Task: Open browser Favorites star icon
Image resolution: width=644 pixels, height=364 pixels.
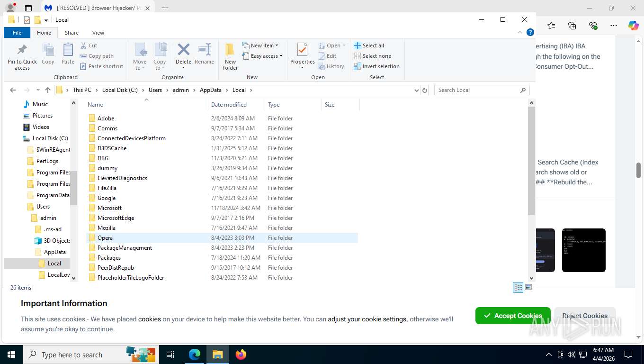Action: tap(551, 26)
